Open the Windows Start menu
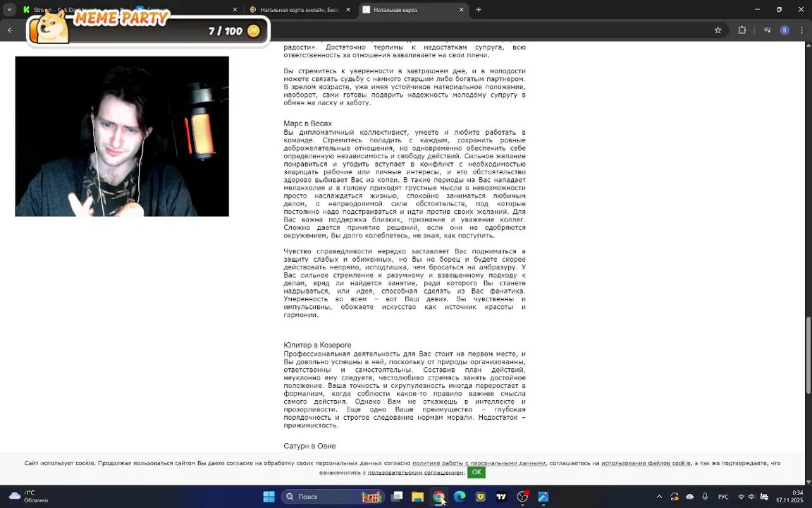This screenshot has height=508, width=812. [269, 497]
